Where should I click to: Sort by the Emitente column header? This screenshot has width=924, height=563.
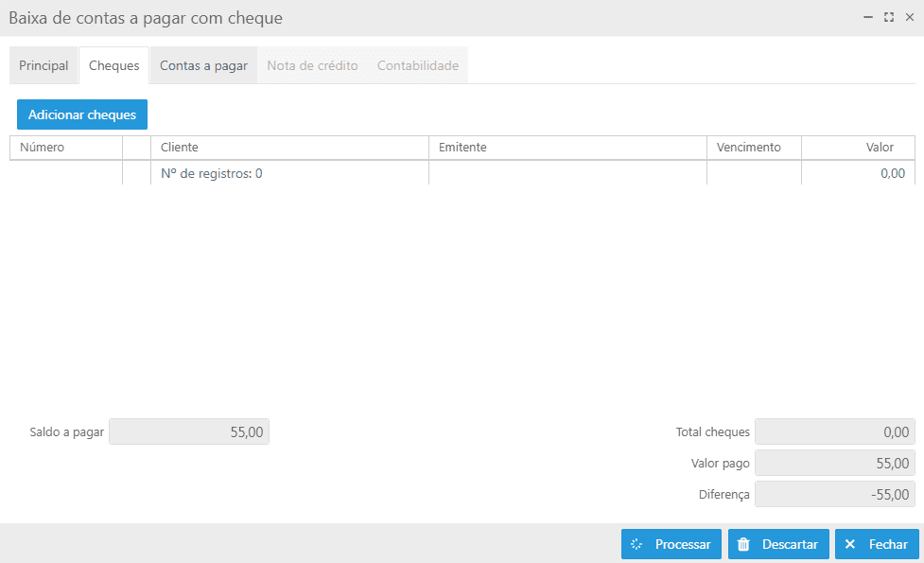(x=567, y=148)
